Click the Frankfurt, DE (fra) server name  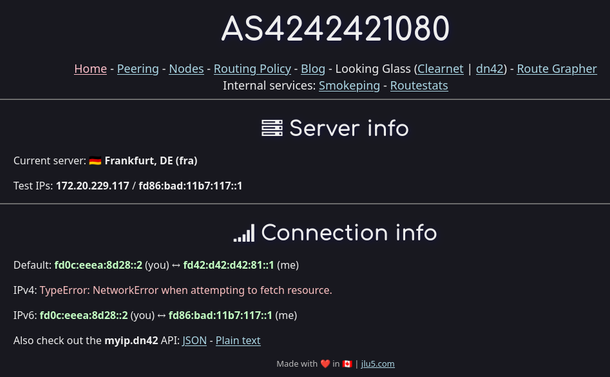tap(151, 161)
